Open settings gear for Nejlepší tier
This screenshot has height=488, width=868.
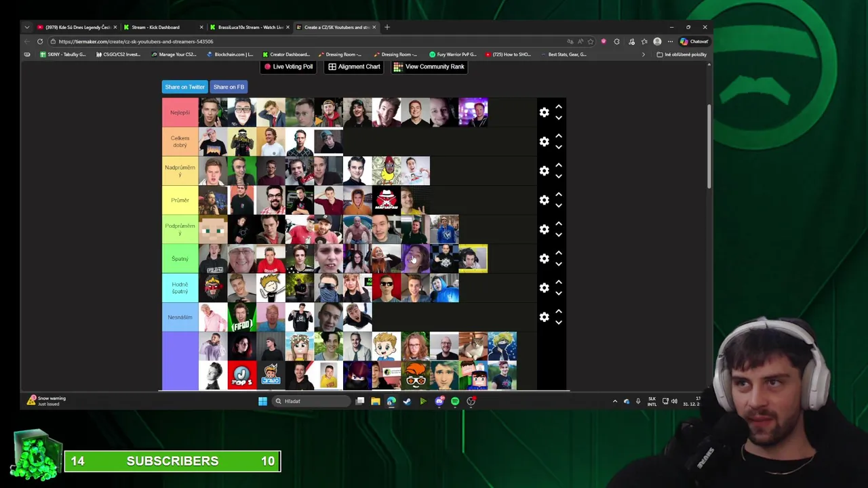544,113
